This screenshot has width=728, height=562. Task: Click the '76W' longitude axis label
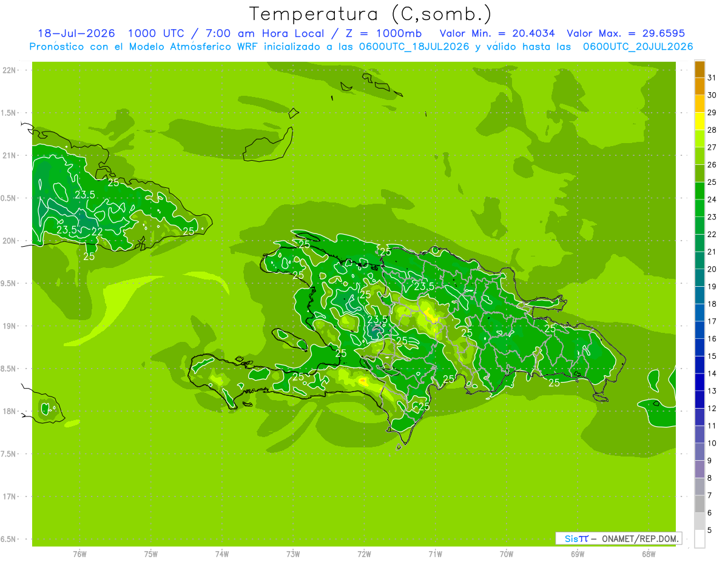79,554
